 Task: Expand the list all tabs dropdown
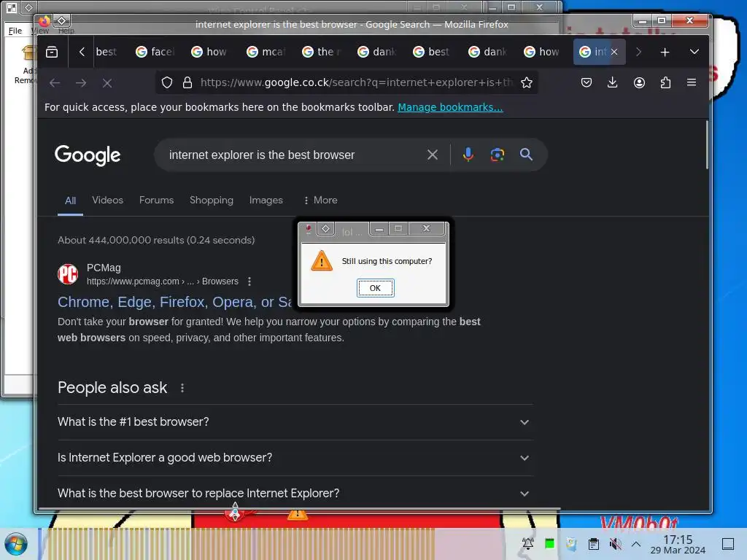(x=694, y=52)
